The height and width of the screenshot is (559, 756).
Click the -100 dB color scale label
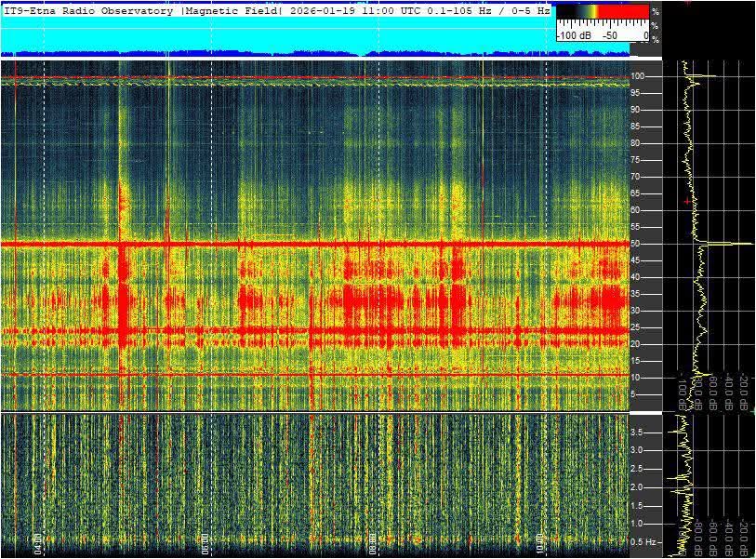click(x=573, y=35)
